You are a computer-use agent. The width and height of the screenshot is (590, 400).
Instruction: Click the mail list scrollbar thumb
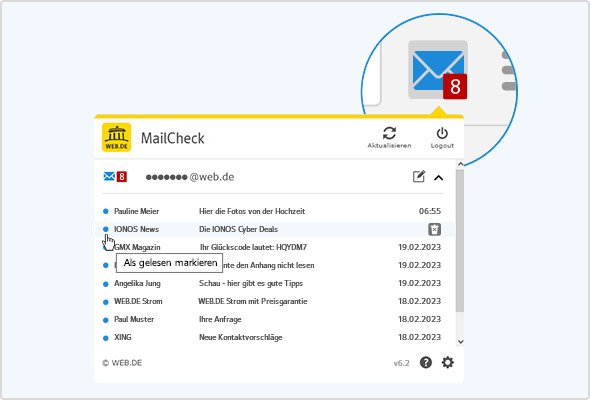460,240
